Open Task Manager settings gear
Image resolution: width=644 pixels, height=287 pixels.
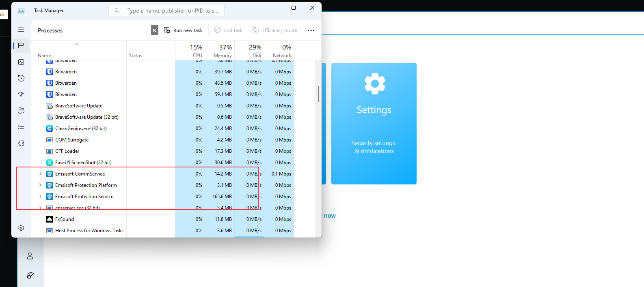pyautogui.click(x=21, y=228)
